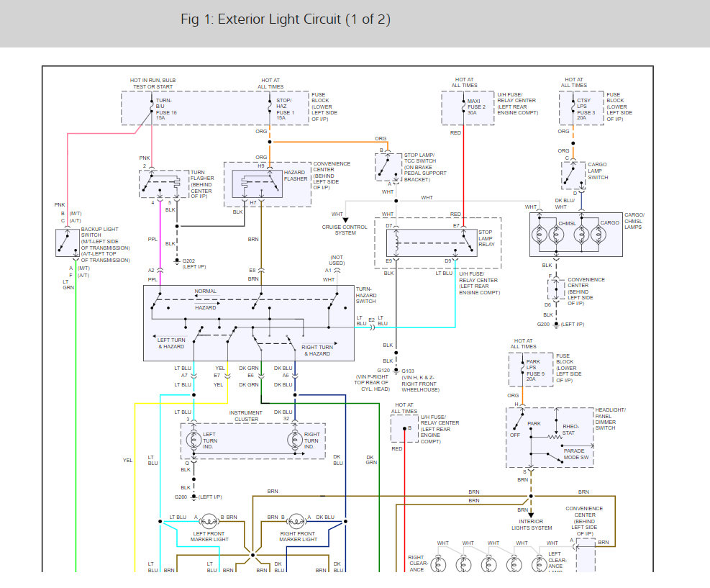
Task: Click the rheostat resistor symbol in dimmer switch
Action: [x=555, y=437]
